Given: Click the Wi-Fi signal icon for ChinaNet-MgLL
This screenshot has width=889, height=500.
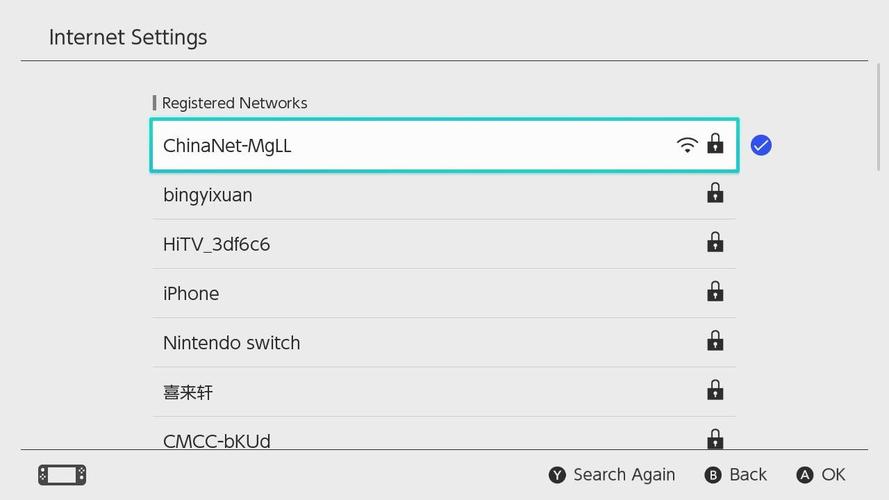Looking at the screenshot, I should (x=687, y=145).
